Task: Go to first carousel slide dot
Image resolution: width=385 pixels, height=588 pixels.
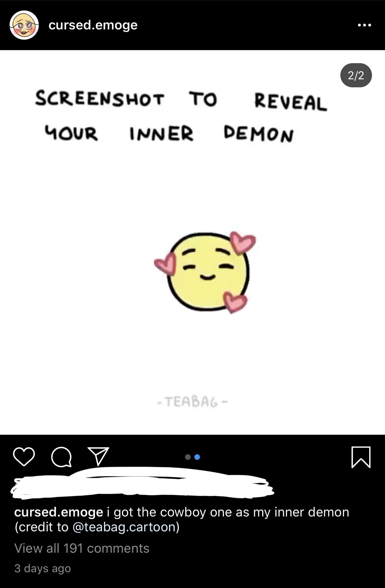Action: tap(188, 457)
